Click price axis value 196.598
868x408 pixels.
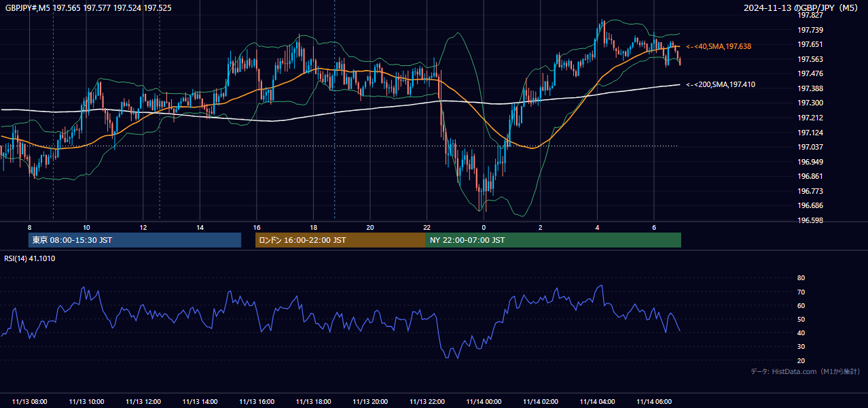tap(810, 220)
